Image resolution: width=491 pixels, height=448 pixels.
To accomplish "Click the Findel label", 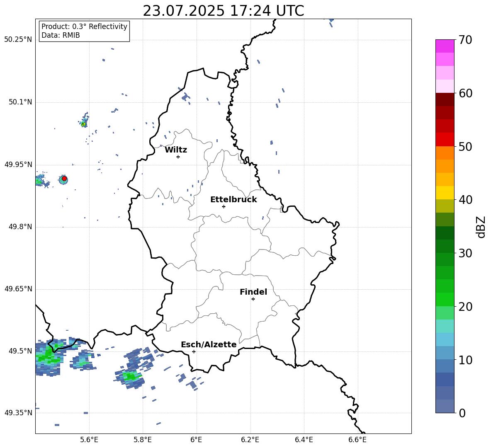I will point(253,292).
